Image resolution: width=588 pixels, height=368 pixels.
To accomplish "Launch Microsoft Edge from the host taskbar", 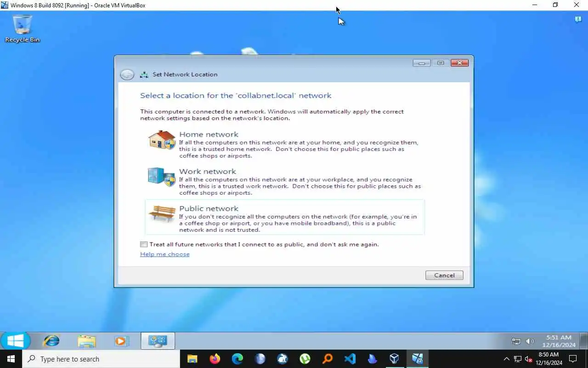I will [x=237, y=359].
